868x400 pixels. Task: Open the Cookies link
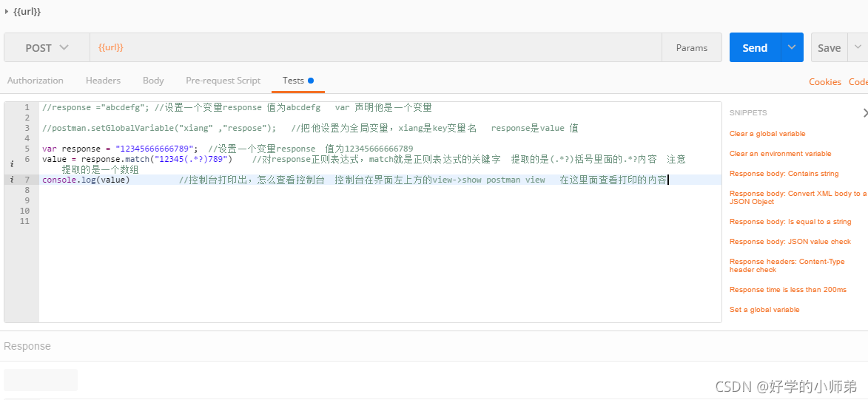click(x=825, y=82)
